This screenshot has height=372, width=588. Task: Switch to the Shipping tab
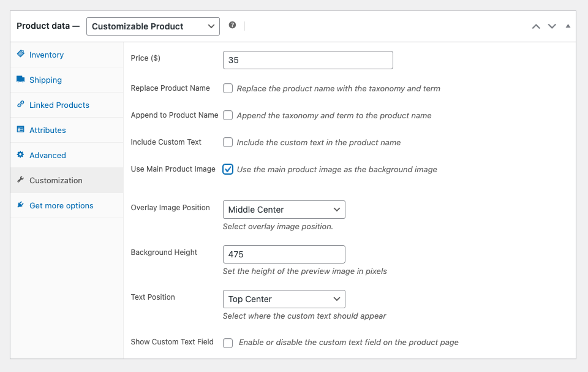(45, 80)
